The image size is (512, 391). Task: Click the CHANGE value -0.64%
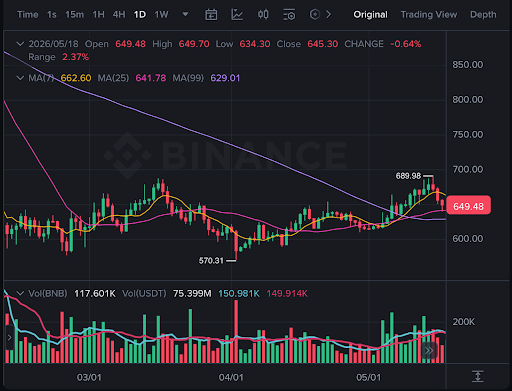[406, 44]
